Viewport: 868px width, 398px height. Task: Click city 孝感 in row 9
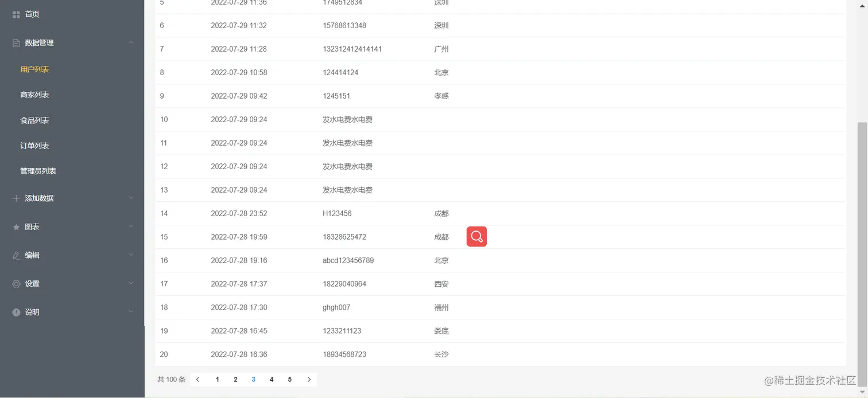(x=441, y=96)
